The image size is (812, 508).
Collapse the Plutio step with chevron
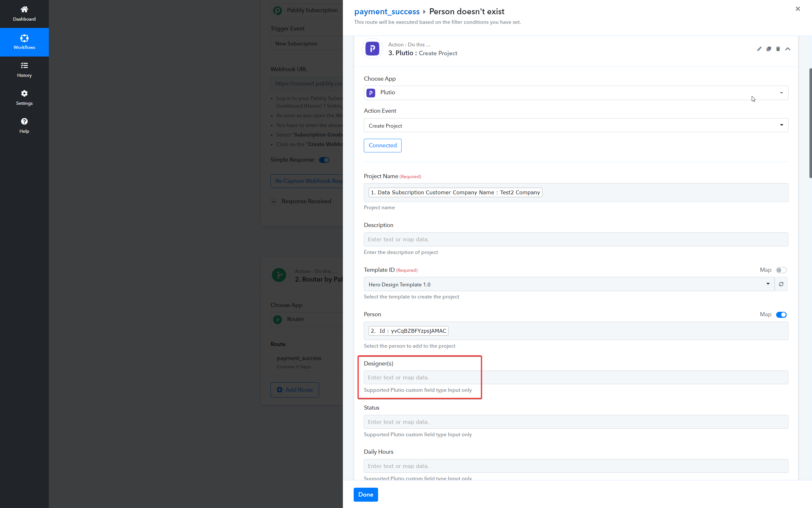click(x=788, y=49)
